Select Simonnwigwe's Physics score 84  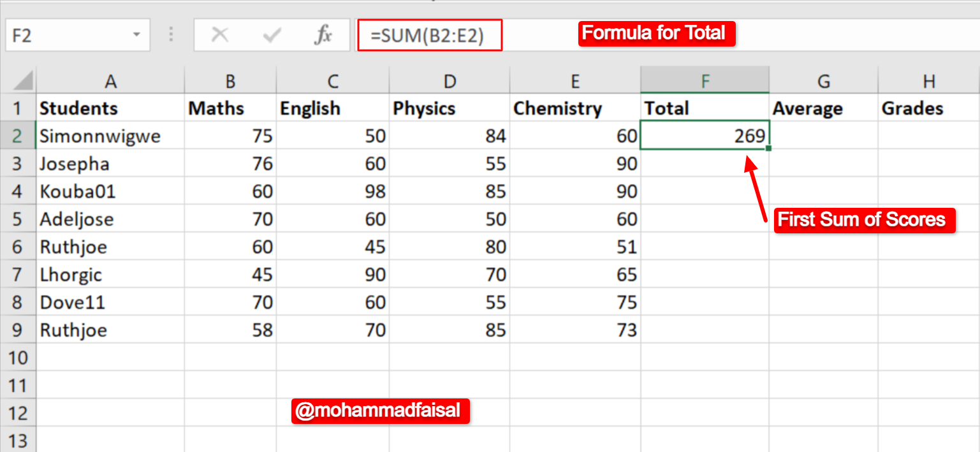(450, 136)
